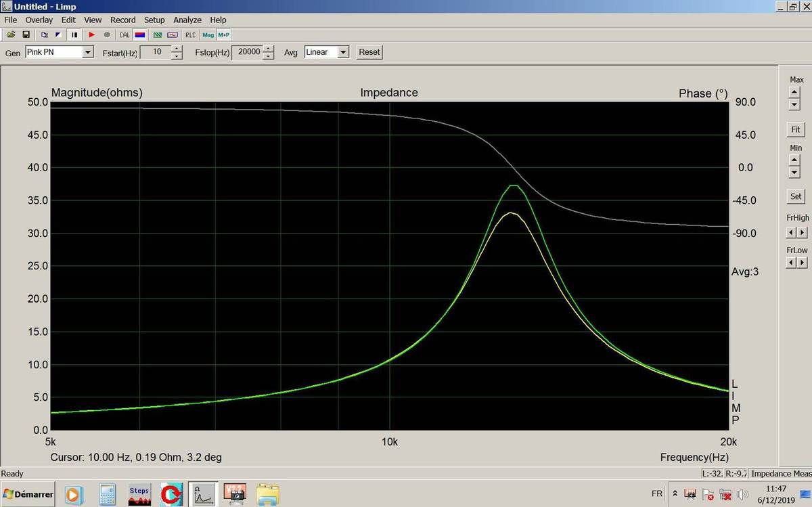Open the sine wave setup icon
Screen dimensions: 812x507
click(173, 35)
